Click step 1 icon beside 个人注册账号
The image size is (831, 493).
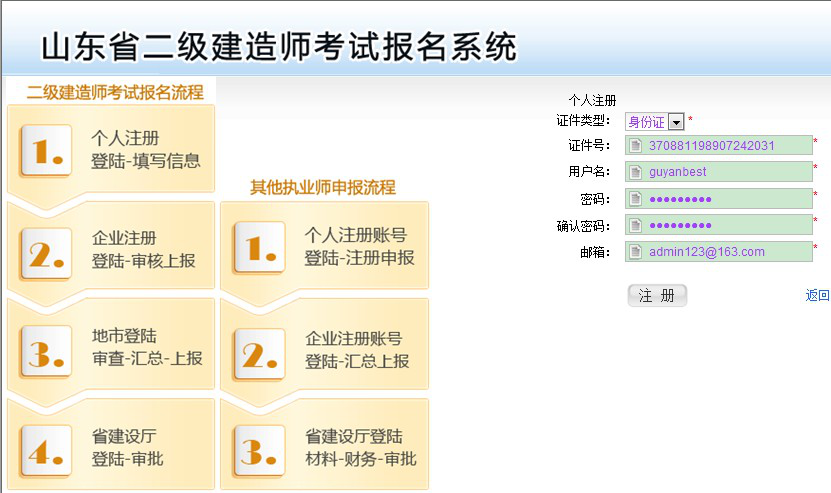tap(260, 248)
